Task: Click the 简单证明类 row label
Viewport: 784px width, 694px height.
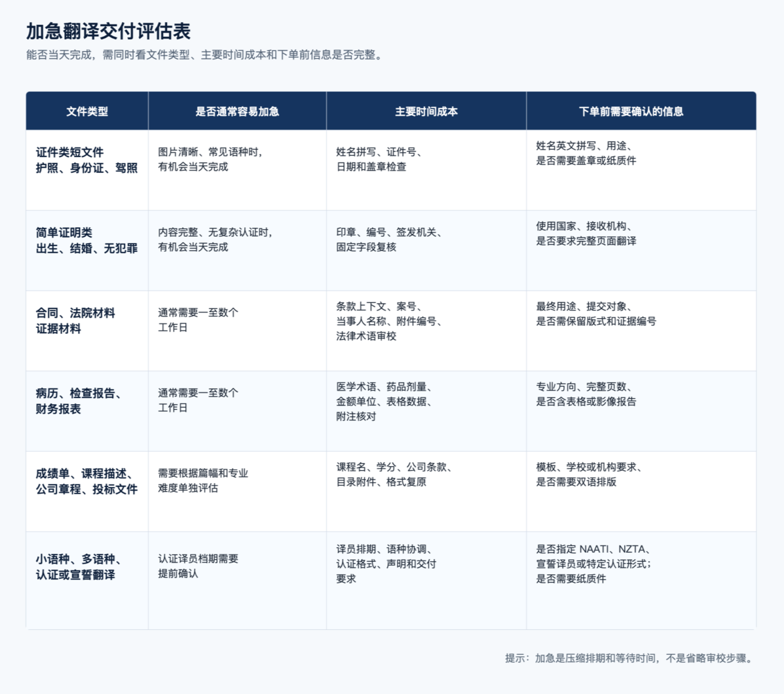Action: (86, 240)
